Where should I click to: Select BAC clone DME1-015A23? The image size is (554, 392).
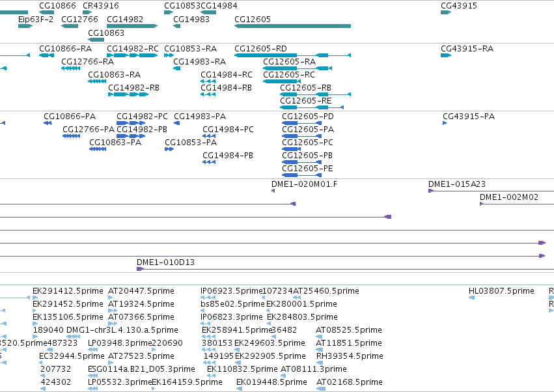pos(457,184)
